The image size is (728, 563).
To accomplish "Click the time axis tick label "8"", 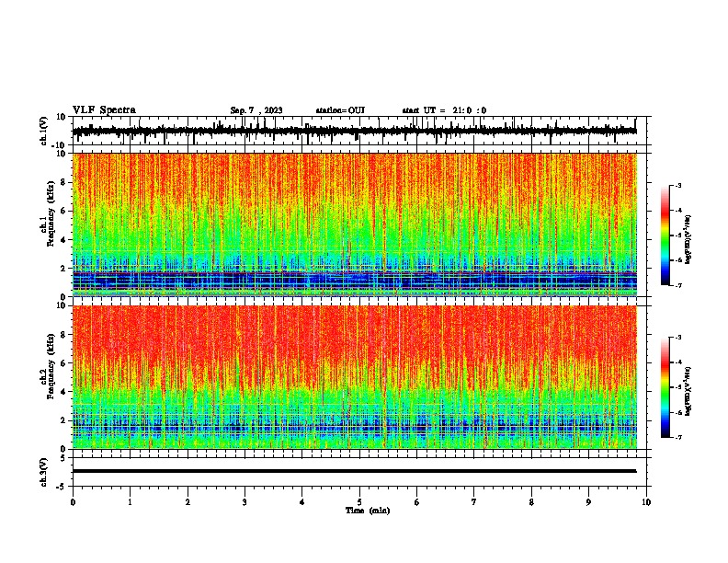I will point(531,502).
